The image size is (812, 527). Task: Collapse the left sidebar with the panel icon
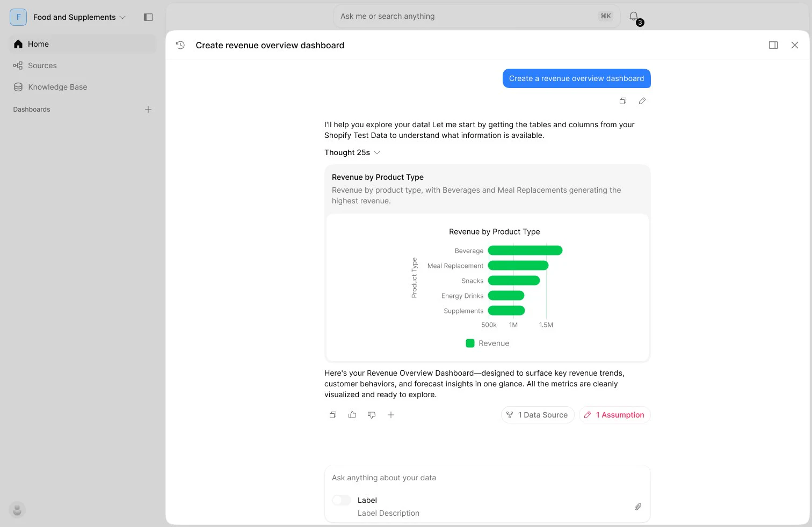click(148, 17)
